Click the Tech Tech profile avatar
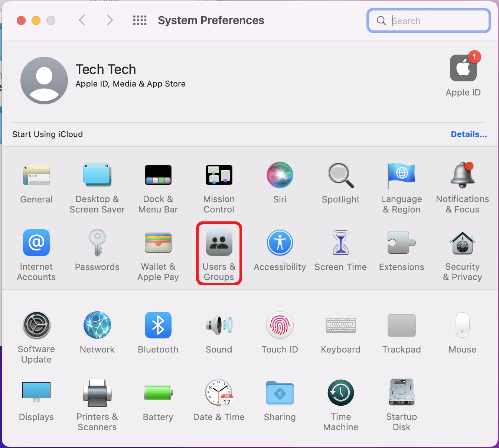Image resolution: width=499 pixels, height=448 pixels. tap(44, 81)
